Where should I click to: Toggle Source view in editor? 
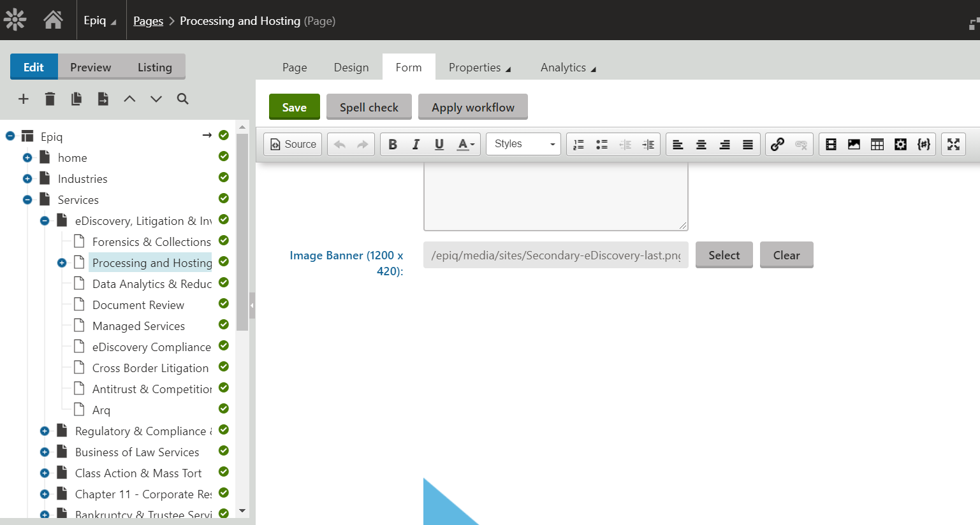pyautogui.click(x=293, y=145)
